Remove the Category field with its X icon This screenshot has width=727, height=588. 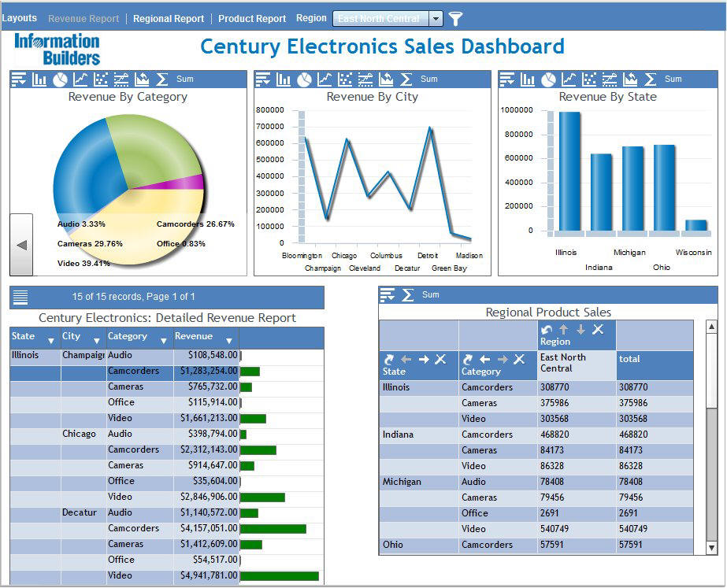(519, 359)
